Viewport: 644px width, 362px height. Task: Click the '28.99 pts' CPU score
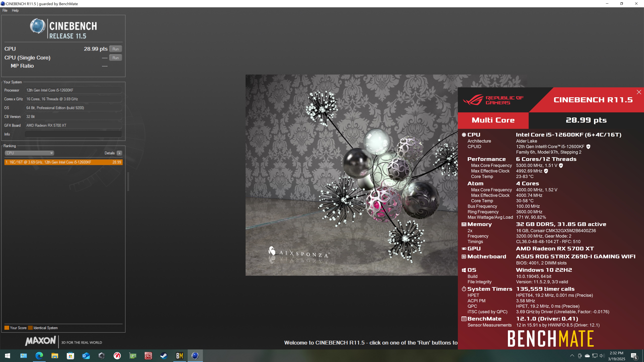coord(96,49)
